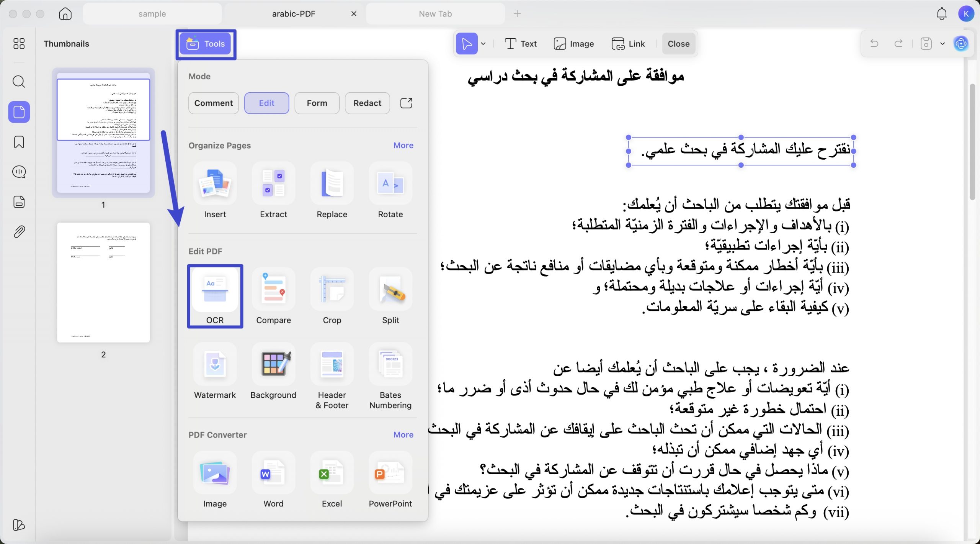Switch to Edit mode
Image resolution: width=980 pixels, height=544 pixels.
click(266, 103)
